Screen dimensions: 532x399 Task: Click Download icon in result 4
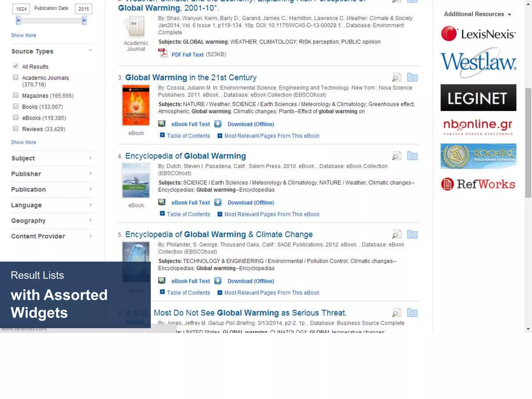[x=218, y=202]
